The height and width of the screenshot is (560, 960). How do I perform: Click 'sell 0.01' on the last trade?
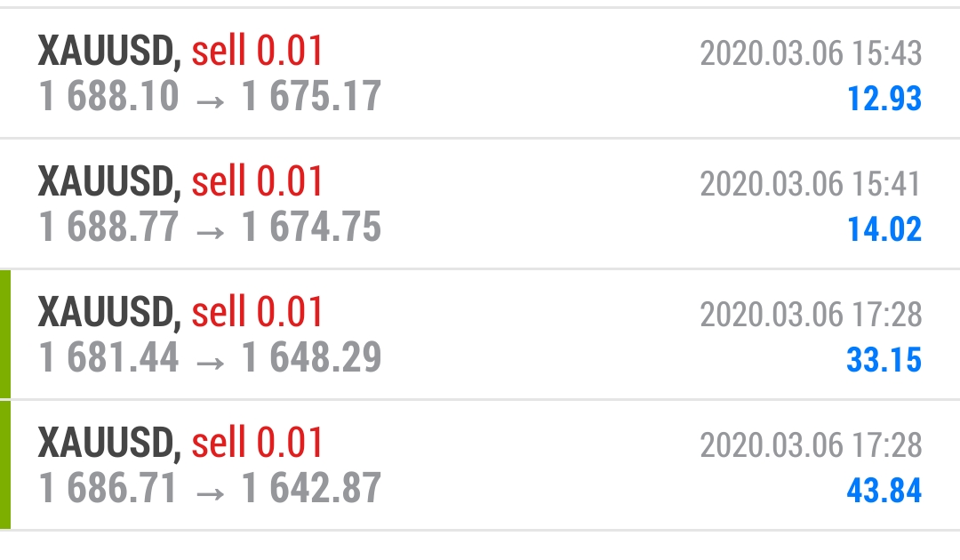pos(257,443)
